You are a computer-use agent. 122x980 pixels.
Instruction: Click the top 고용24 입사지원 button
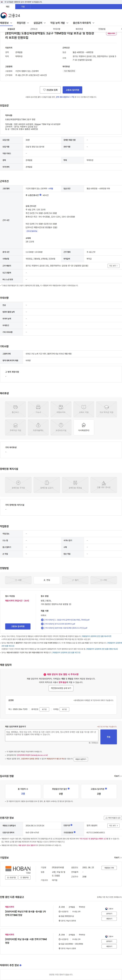pyautogui.click(x=72, y=90)
